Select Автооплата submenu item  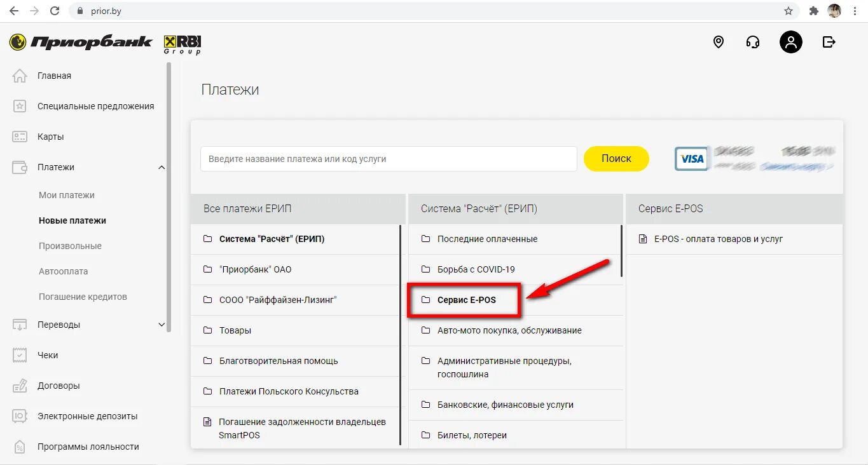click(64, 271)
